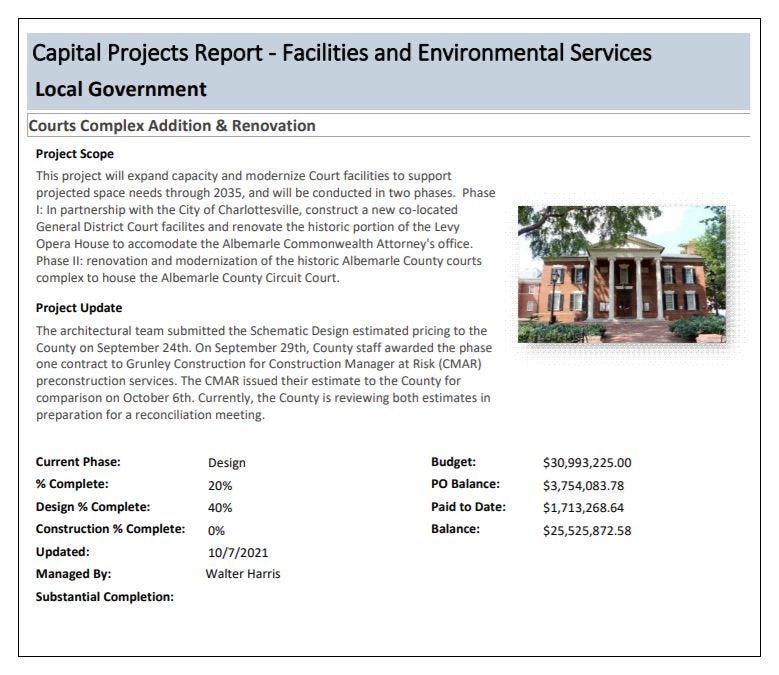Click the line 'preparation for a reconciliation meeting.'
The width and height of the screenshot is (779, 675).
click(x=150, y=415)
